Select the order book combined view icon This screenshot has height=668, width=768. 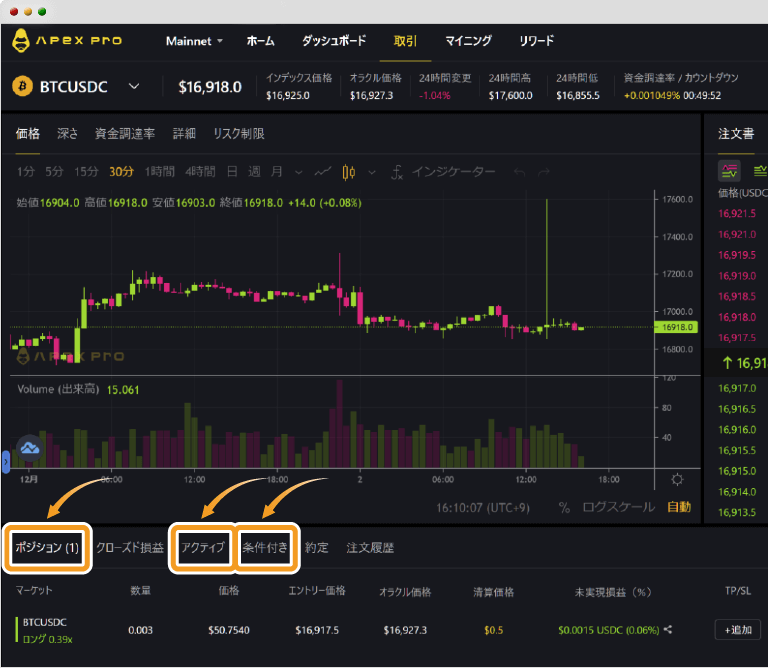click(x=730, y=169)
